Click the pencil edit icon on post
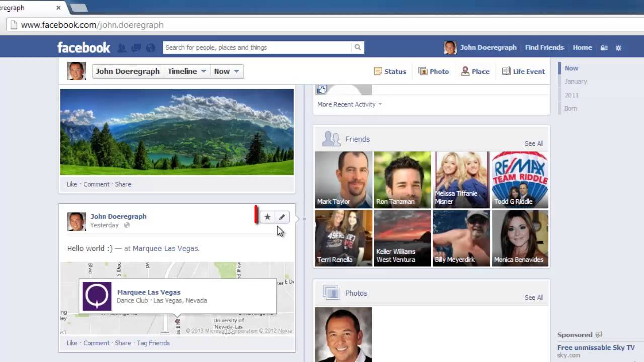The height and width of the screenshot is (362, 644). click(282, 217)
